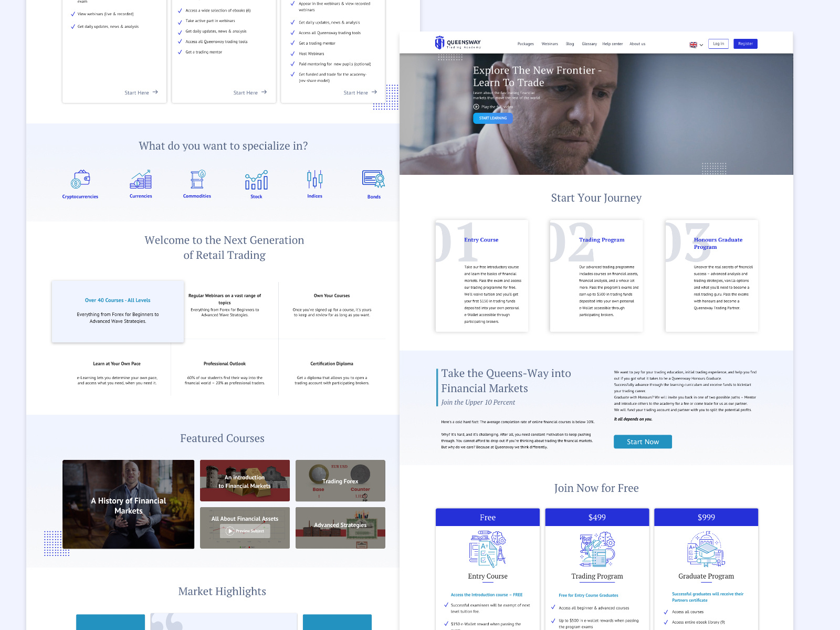Open A History of Financial Markets course
Viewport: 840px width, 630px height.
point(128,505)
